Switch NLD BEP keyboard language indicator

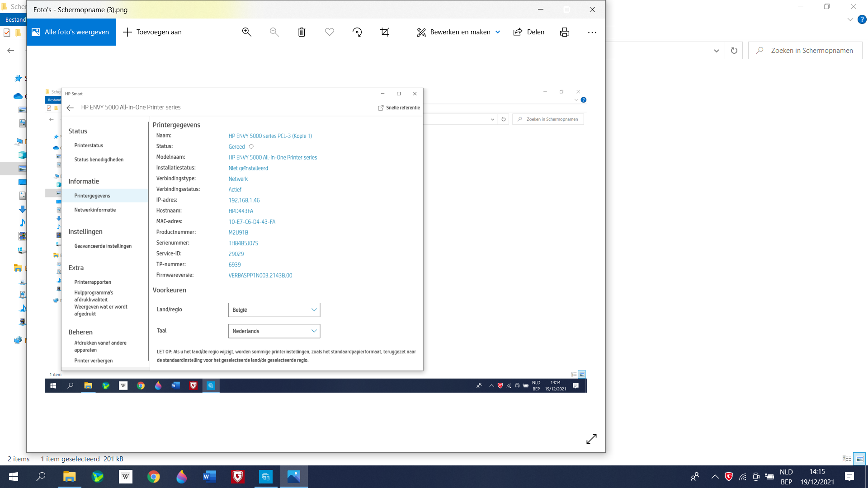click(786, 477)
